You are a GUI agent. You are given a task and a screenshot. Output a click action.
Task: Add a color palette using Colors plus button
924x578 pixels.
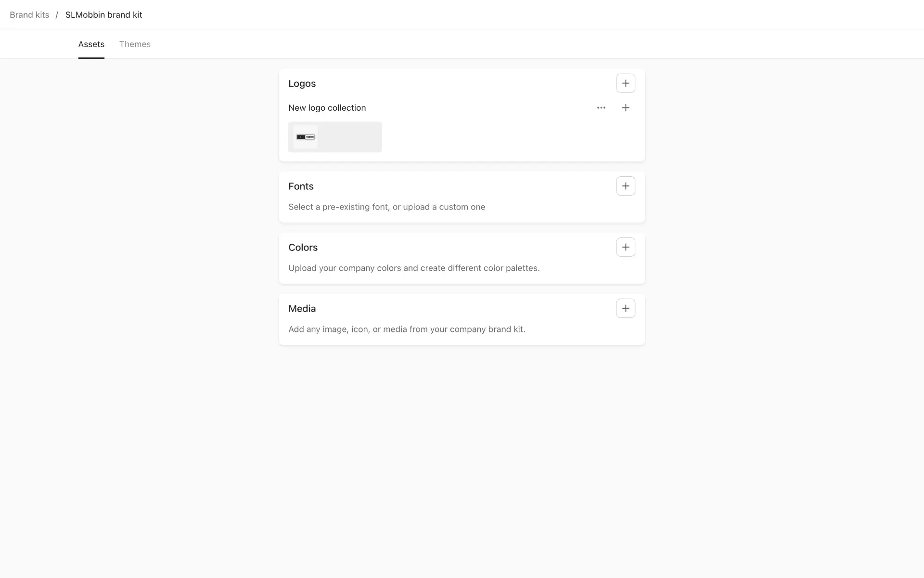click(x=625, y=247)
